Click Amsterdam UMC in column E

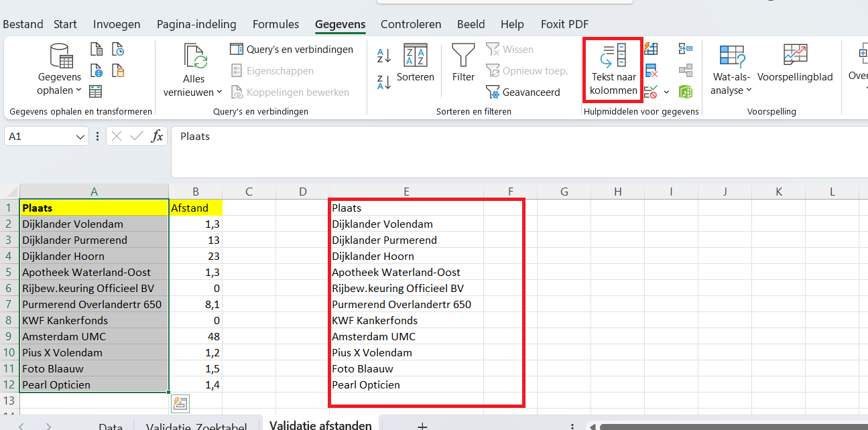[406, 336]
